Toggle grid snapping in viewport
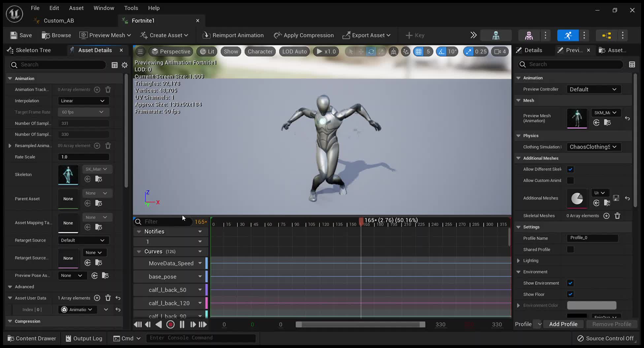The height and width of the screenshot is (348, 644). pos(418,51)
